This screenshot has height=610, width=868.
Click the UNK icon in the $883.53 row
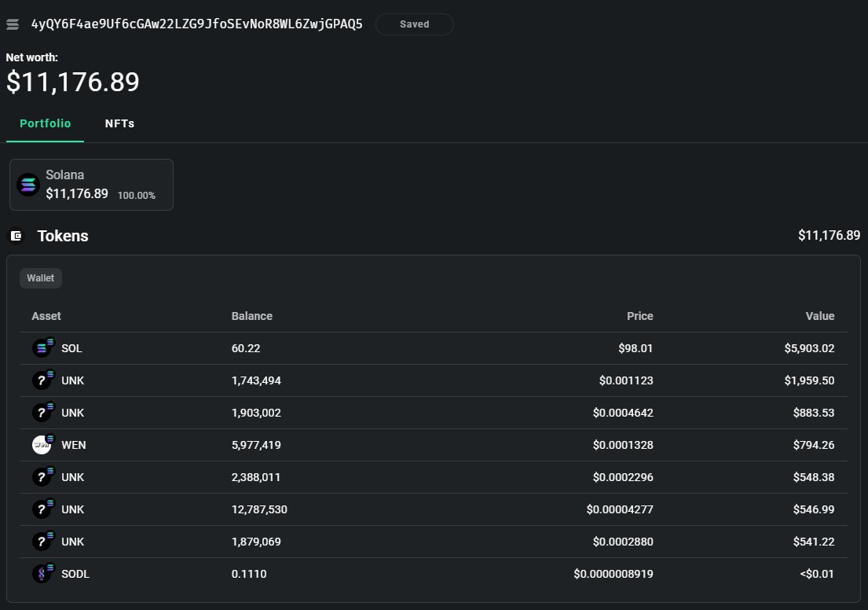[42, 412]
